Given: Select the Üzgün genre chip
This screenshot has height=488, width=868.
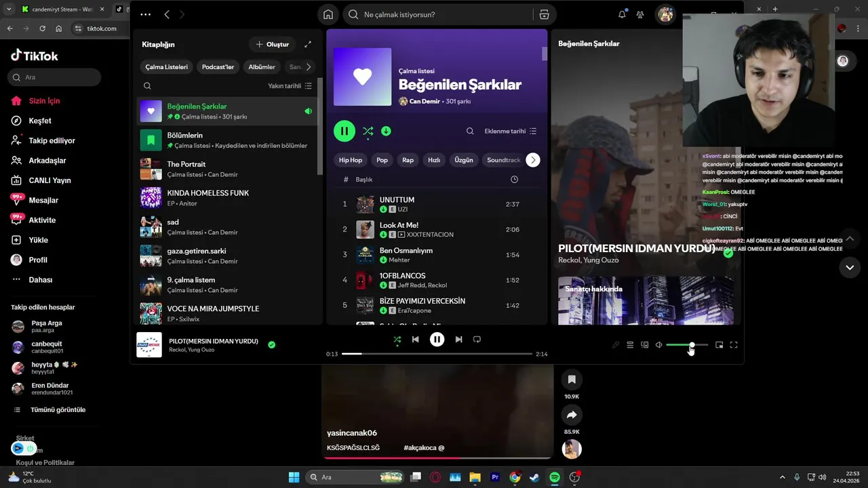Looking at the screenshot, I should coord(464,160).
